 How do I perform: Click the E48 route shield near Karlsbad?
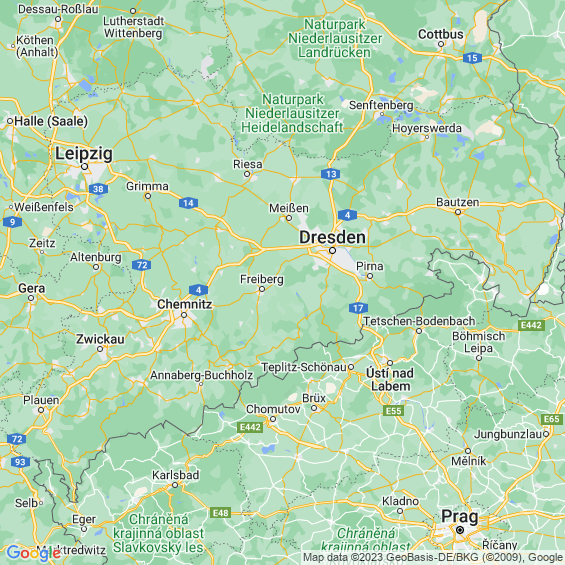click(x=221, y=513)
